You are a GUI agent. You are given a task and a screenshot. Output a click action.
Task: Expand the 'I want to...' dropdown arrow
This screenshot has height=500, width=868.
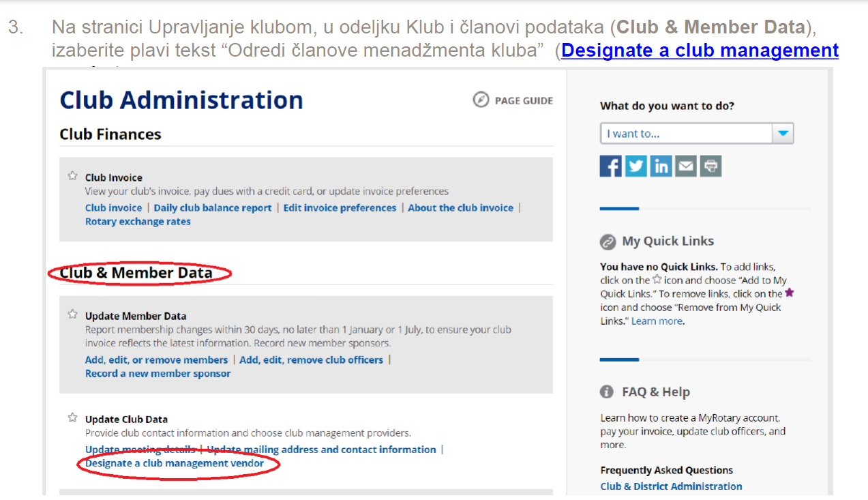tap(783, 134)
